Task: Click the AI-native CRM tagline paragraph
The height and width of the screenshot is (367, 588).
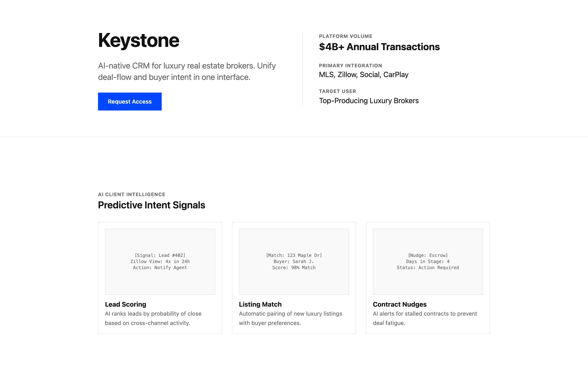Action: (187, 71)
